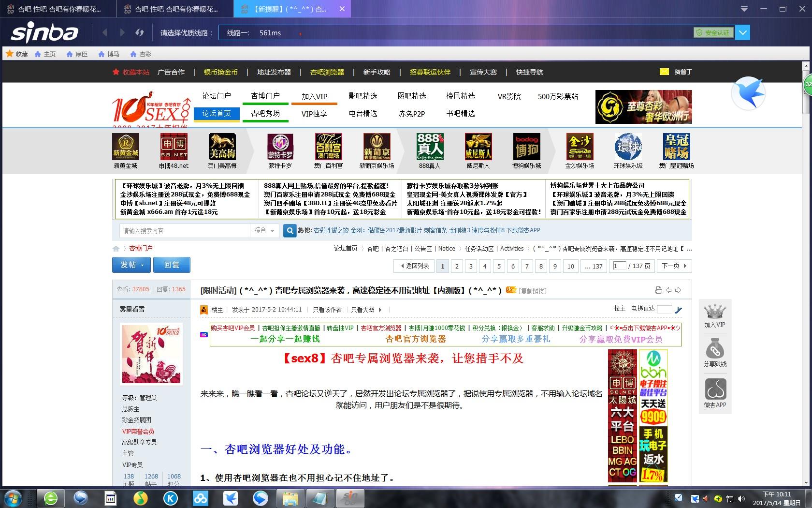Click the 申博48.net icon
This screenshot has height=508, width=812.
click(174, 147)
